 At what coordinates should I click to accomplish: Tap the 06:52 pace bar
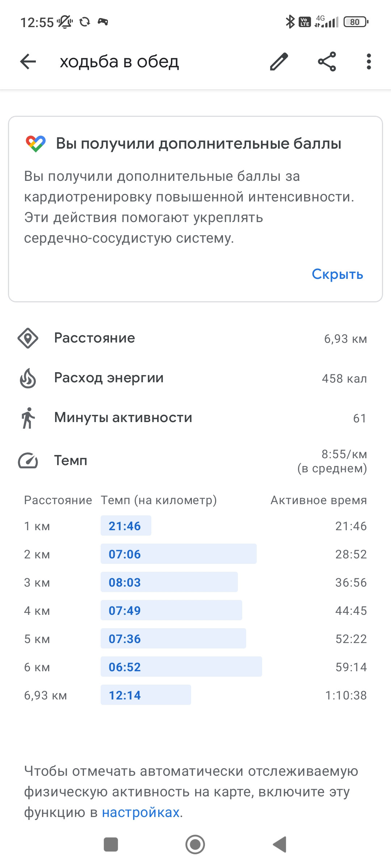[x=181, y=667]
